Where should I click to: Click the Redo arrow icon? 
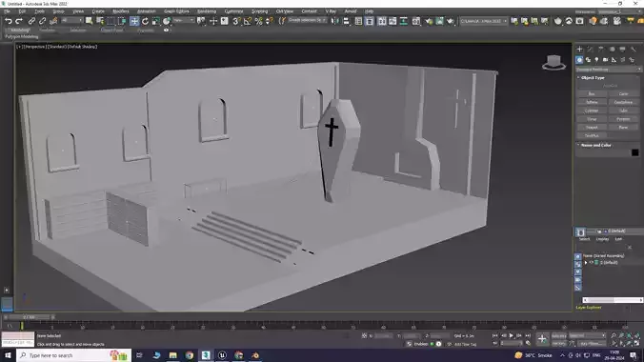point(19,21)
